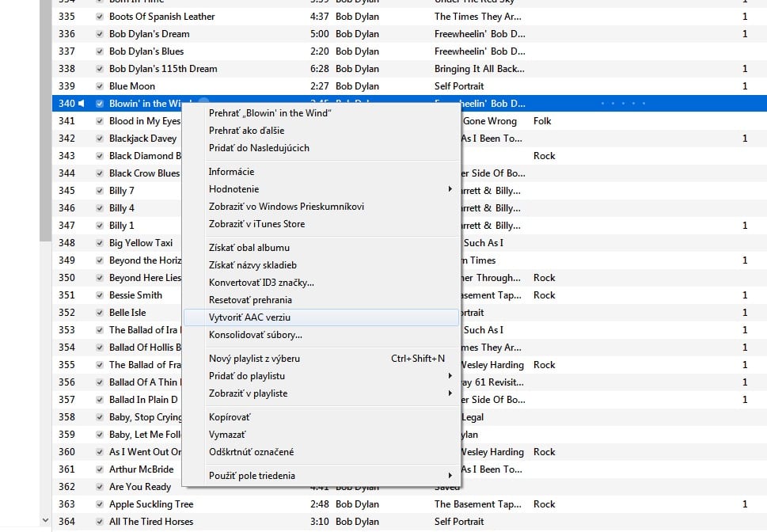Open the Použiť pole triedenia submenu

(x=321, y=476)
